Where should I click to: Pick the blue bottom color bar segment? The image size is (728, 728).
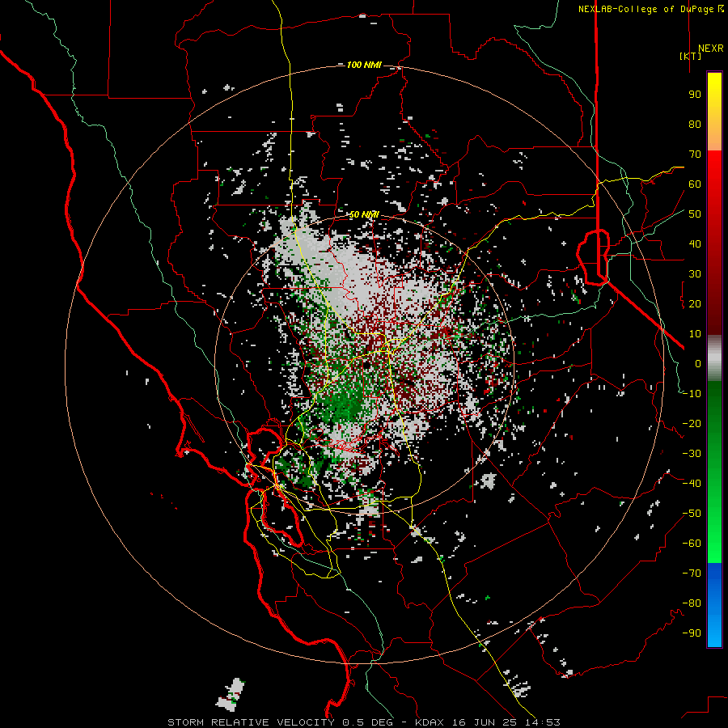(x=714, y=605)
